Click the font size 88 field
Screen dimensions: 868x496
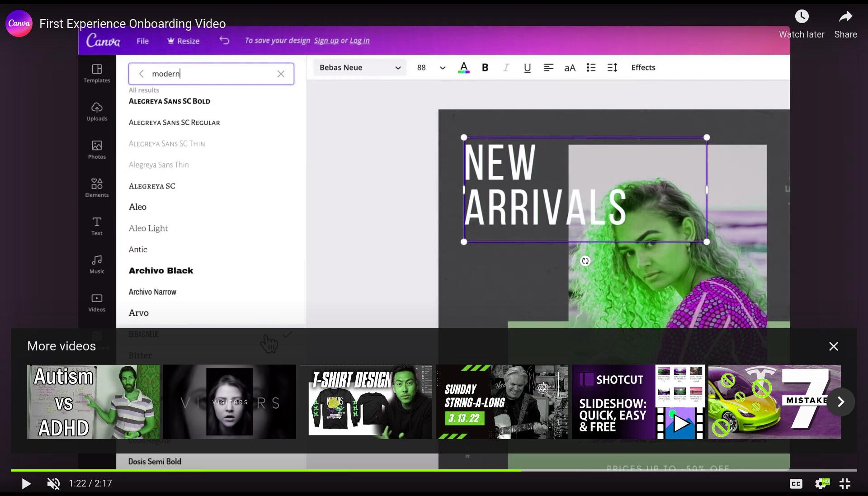click(421, 68)
